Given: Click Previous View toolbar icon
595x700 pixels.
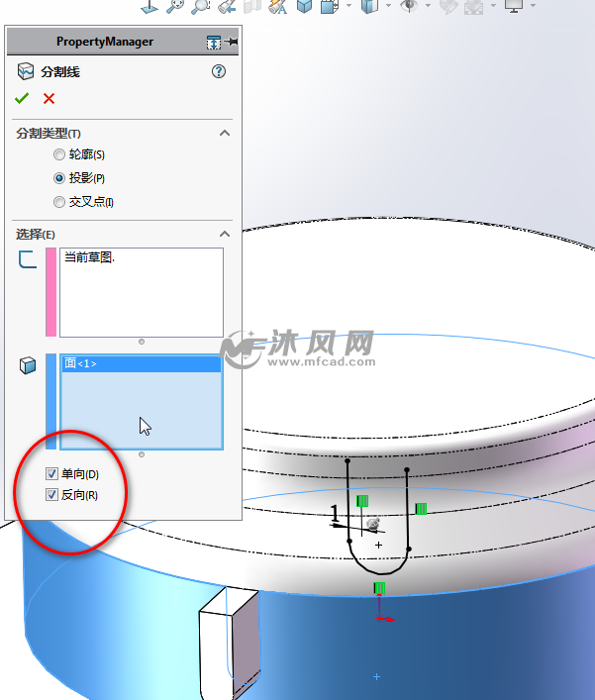Looking at the screenshot, I should pos(227,5).
